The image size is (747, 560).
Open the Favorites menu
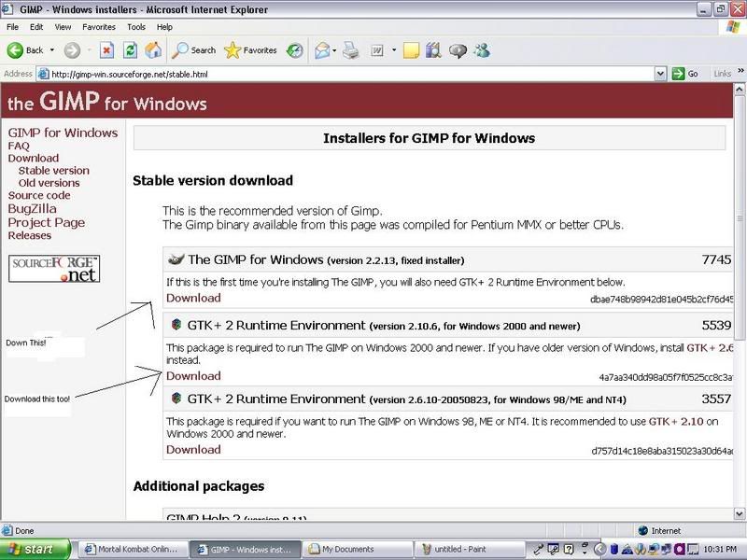99,27
